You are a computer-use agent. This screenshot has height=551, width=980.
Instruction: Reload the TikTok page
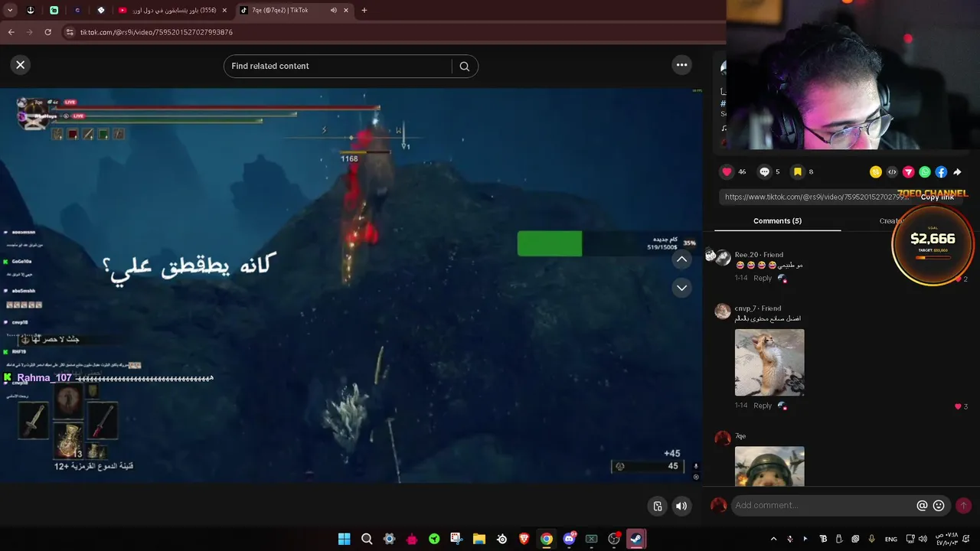coord(47,32)
